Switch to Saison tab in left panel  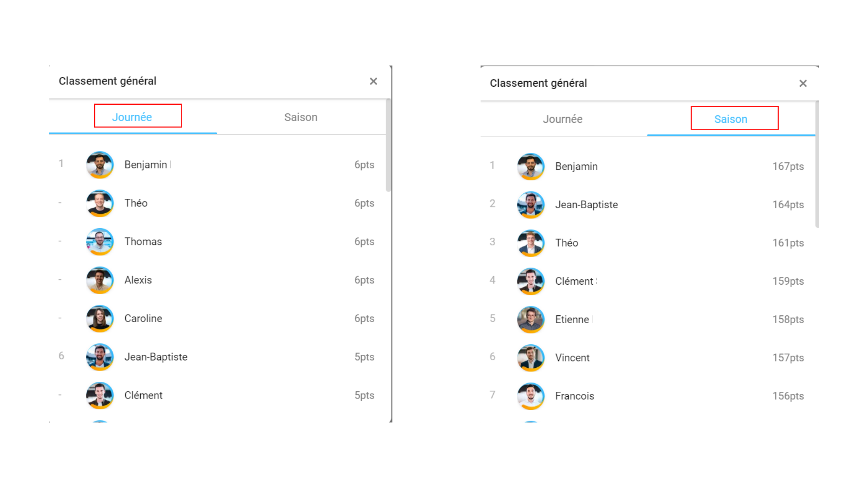click(301, 117)
